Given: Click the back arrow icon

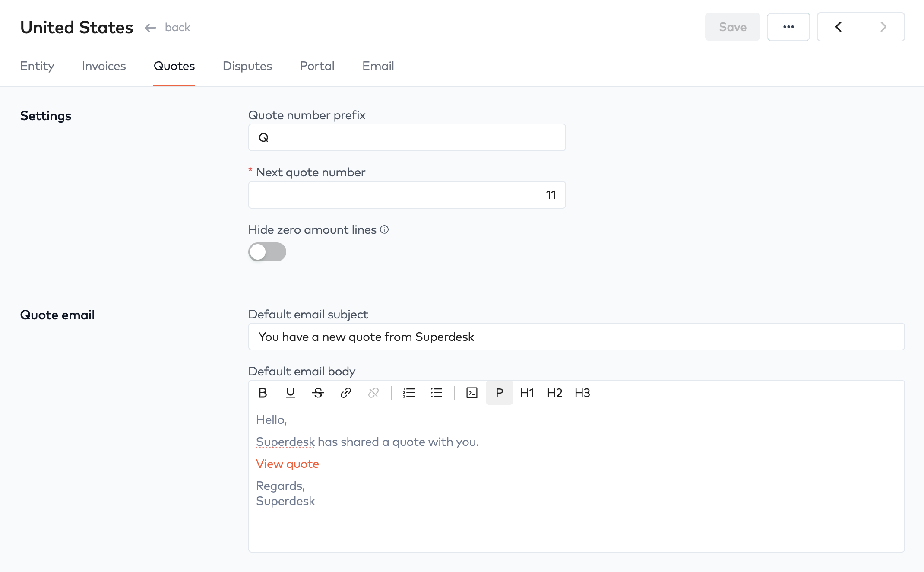Looking at the screenshot, I should [150, 28].
